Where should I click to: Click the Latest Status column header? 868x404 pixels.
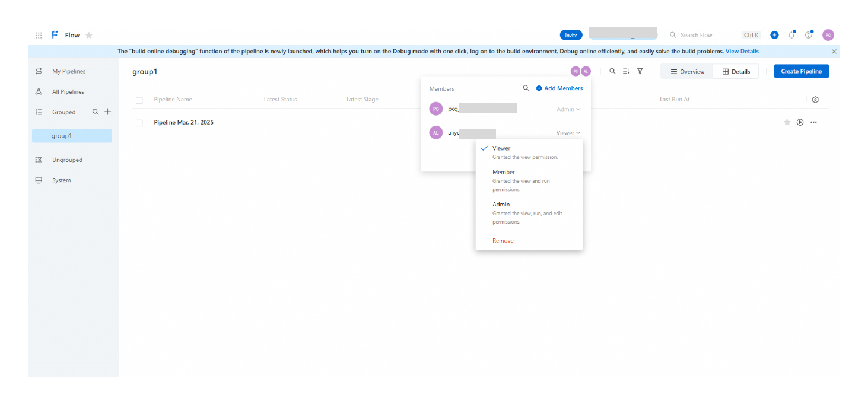tap(281, 100)
